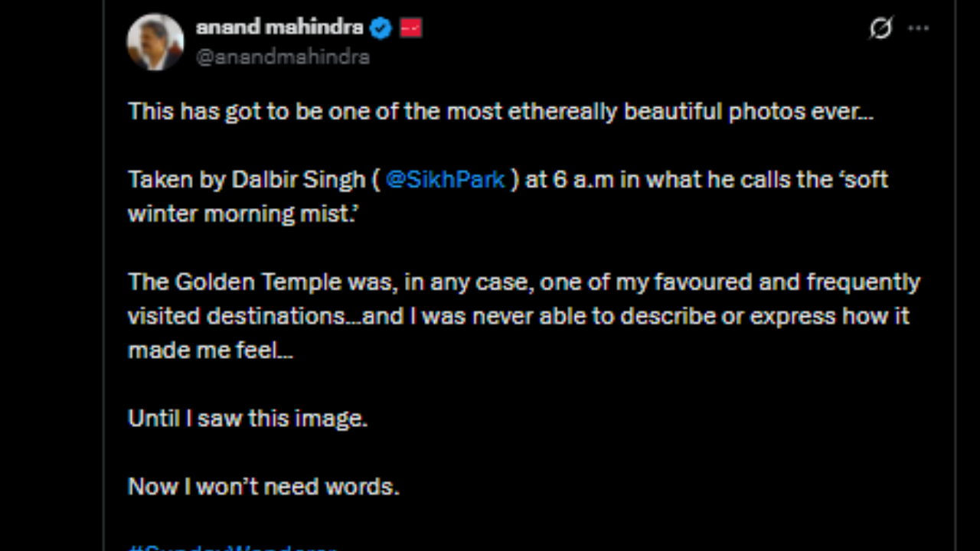Click the partially visible blue hashtag
Screen dimensions: 980x551
click(232, 546)
